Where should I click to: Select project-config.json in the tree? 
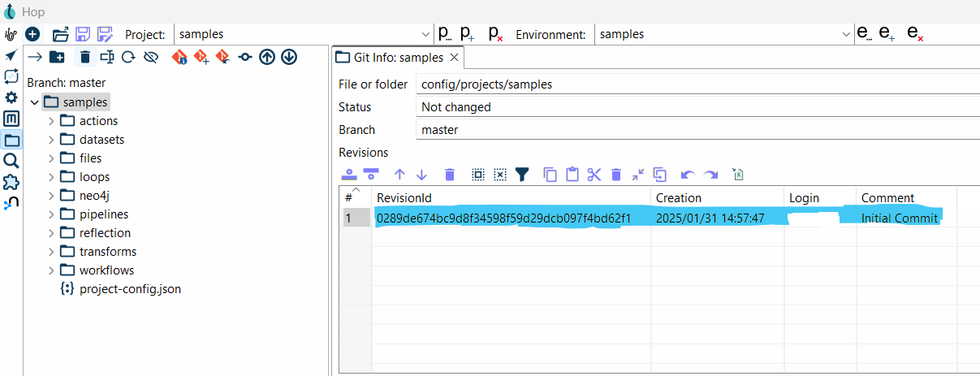130,289
